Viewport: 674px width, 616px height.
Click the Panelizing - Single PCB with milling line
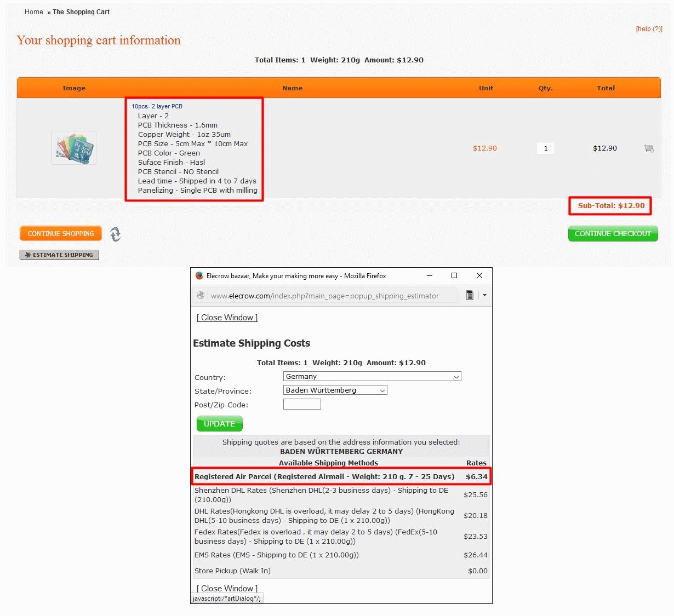198,190
